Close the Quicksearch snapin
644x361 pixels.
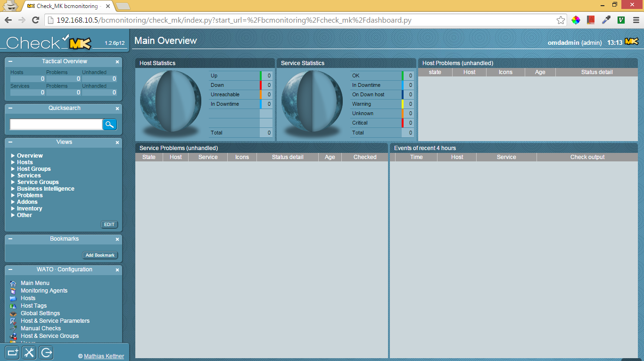point(117,109)
